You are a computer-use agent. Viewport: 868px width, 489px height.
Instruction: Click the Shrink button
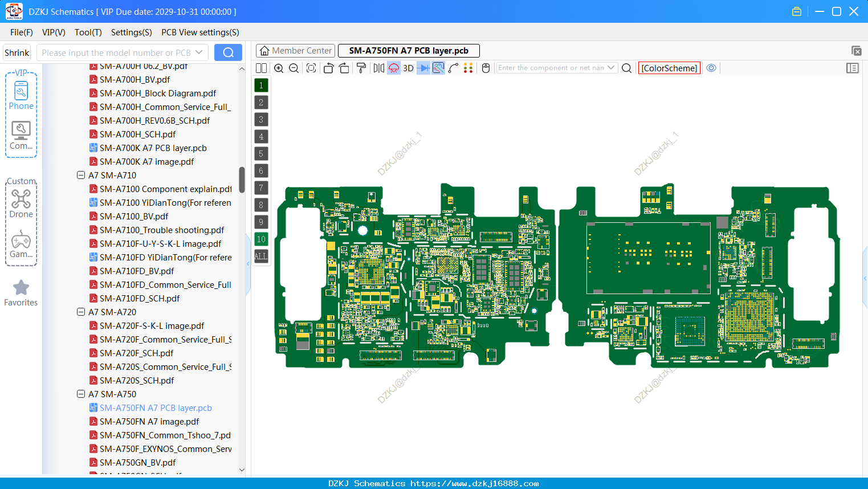coord(17,52)
